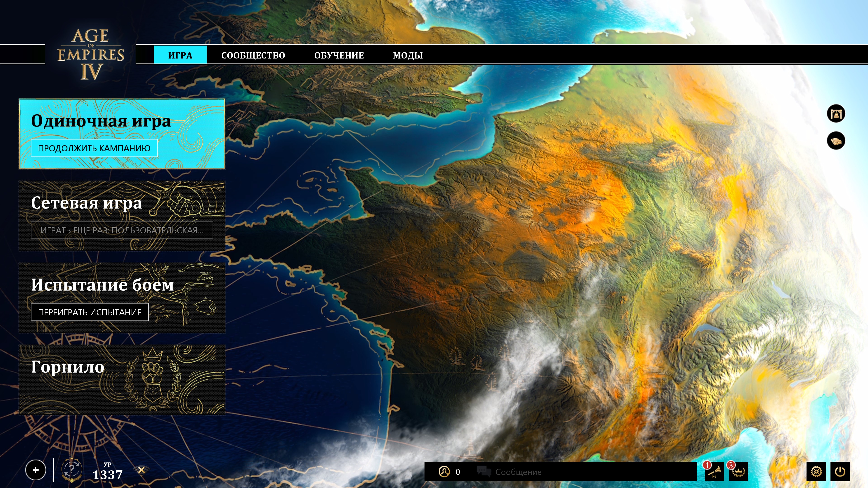This screenshot has height=488, width=868.
Task: Open the ОБУЧЕНИЕ tab
Action: (x=339, y=55)
